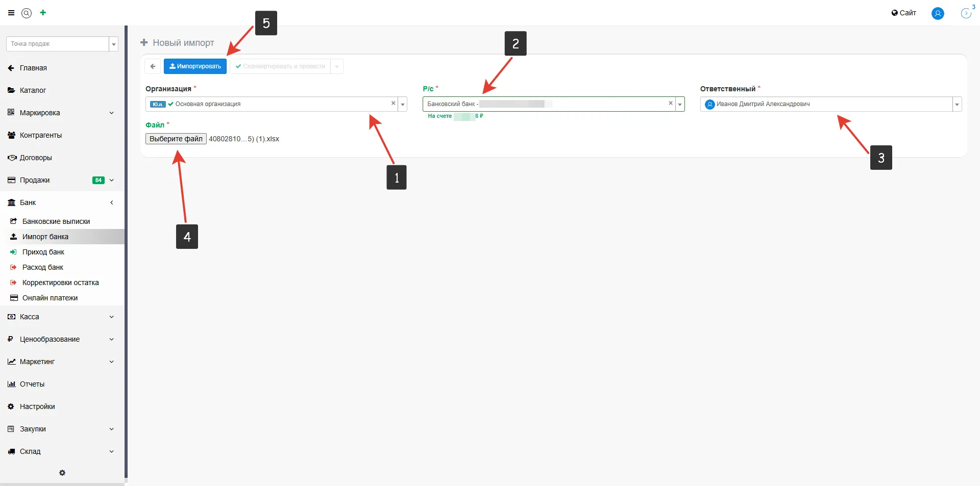Screen dimensions: 980x486
Task: Click the notifications icon with badge 3
Action: 966,13
